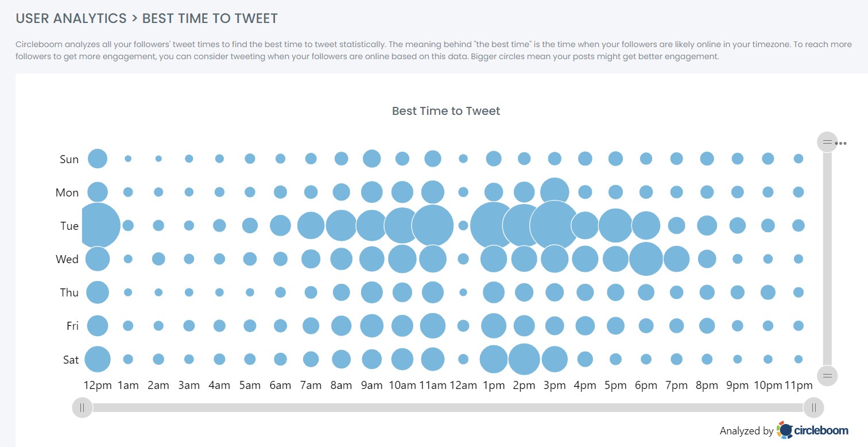868x447 pixels.
Task: Click the Monday 3pm bubble
Action: 555,192
